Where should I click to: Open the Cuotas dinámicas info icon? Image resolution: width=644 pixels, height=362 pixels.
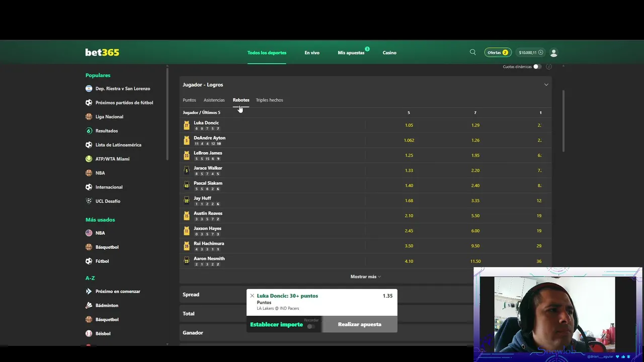click(x=549, y=66)
